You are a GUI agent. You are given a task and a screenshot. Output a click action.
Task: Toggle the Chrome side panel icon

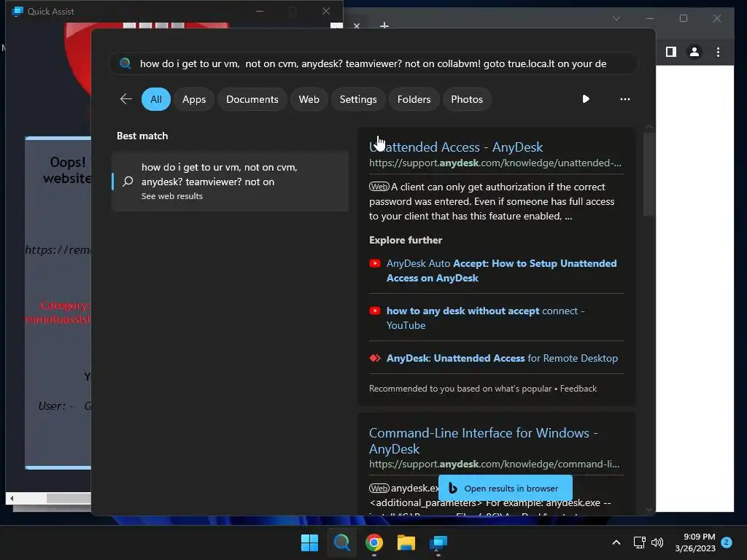(671, 52)
